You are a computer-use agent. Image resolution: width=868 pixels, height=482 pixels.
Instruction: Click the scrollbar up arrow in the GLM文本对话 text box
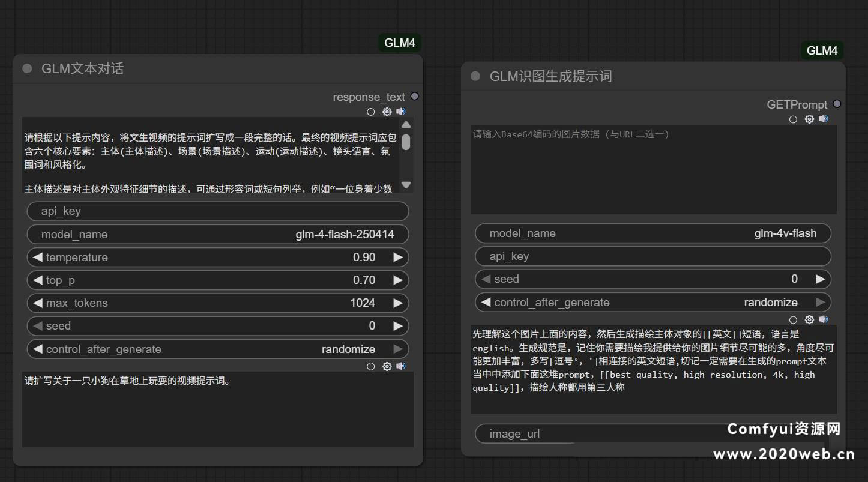[x=406, y=125]
